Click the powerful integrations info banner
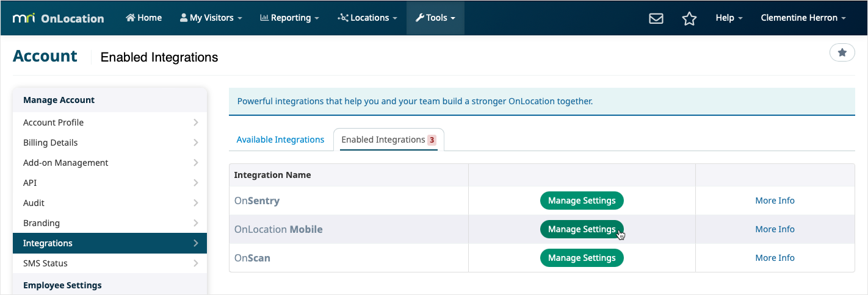The image size is (868, 295). [x=542, y=101]
